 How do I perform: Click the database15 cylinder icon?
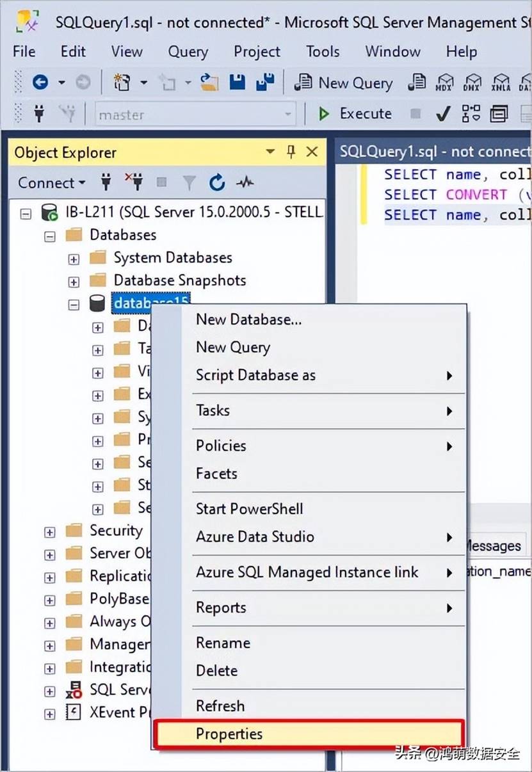[97, 303]
